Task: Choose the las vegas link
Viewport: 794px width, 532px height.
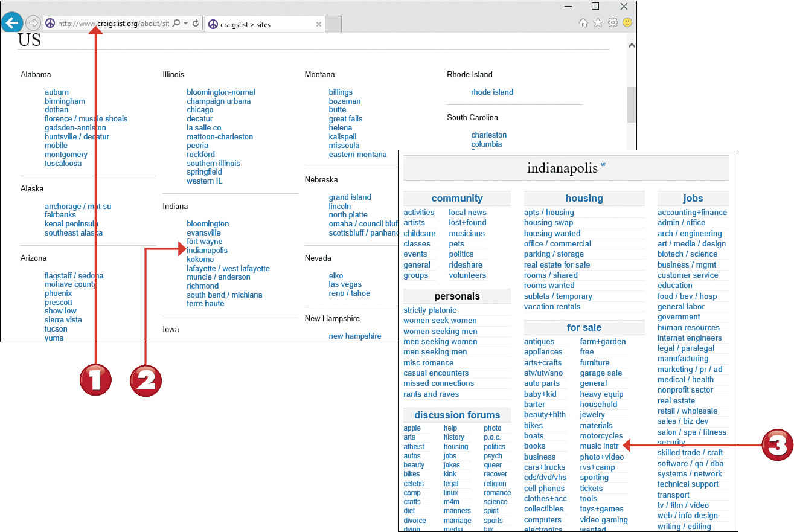Action: point(345,284)
